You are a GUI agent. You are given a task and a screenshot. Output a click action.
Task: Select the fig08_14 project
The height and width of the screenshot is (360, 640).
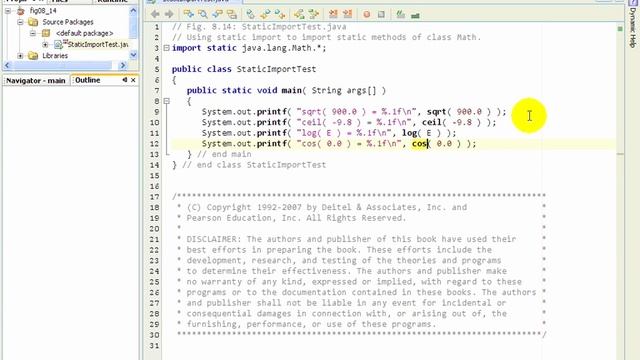coord(43,11)
